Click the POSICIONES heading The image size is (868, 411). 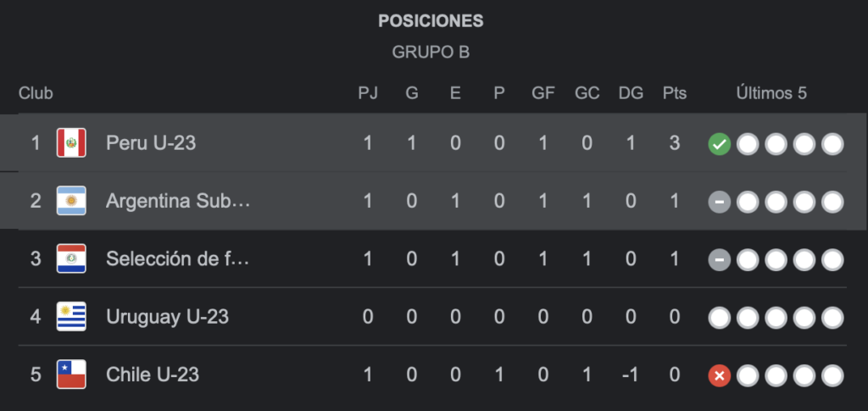coord(431,21)
